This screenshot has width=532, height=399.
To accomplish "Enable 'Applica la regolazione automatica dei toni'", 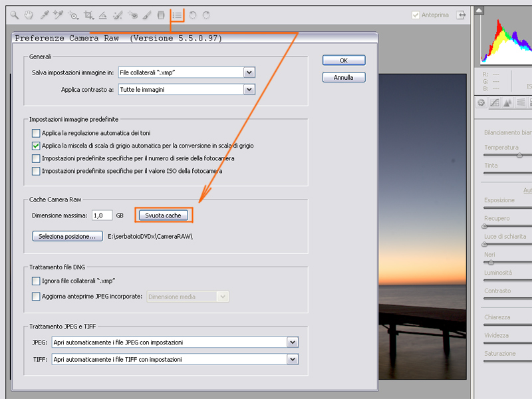I will [x=37, y=133].
